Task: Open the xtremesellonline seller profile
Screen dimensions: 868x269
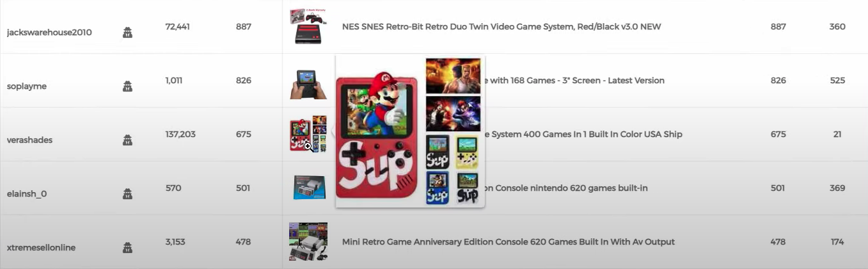Action: [41, 247]
